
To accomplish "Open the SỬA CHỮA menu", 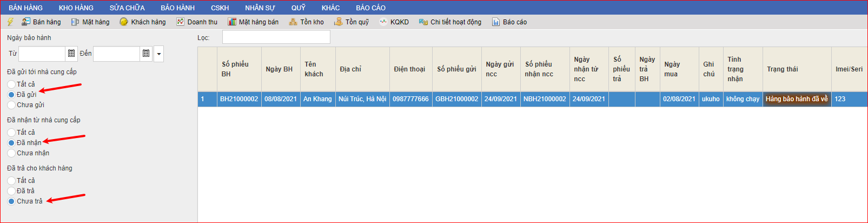I will click(x=127, y=8).
